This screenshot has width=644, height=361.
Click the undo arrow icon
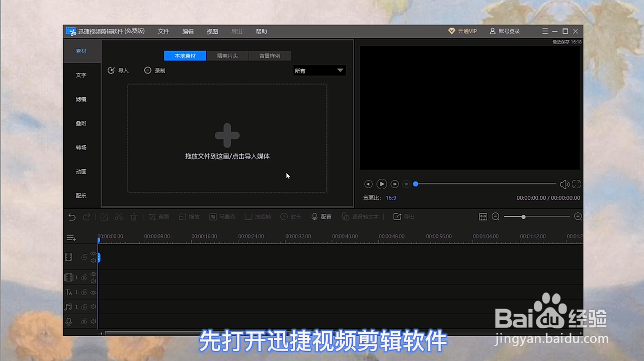[71, 216]
